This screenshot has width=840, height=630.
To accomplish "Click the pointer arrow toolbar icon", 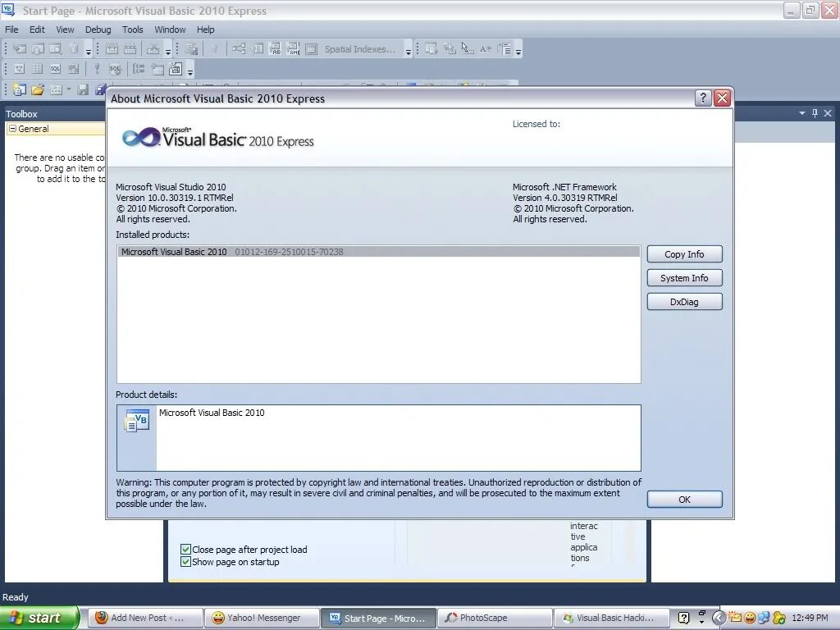I will 467,49.
